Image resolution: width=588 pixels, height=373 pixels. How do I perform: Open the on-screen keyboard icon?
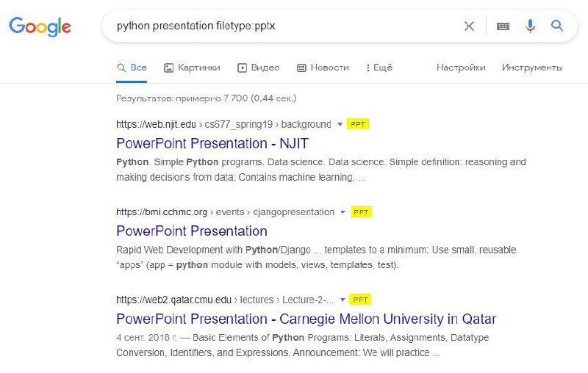(x=503, y=26)
